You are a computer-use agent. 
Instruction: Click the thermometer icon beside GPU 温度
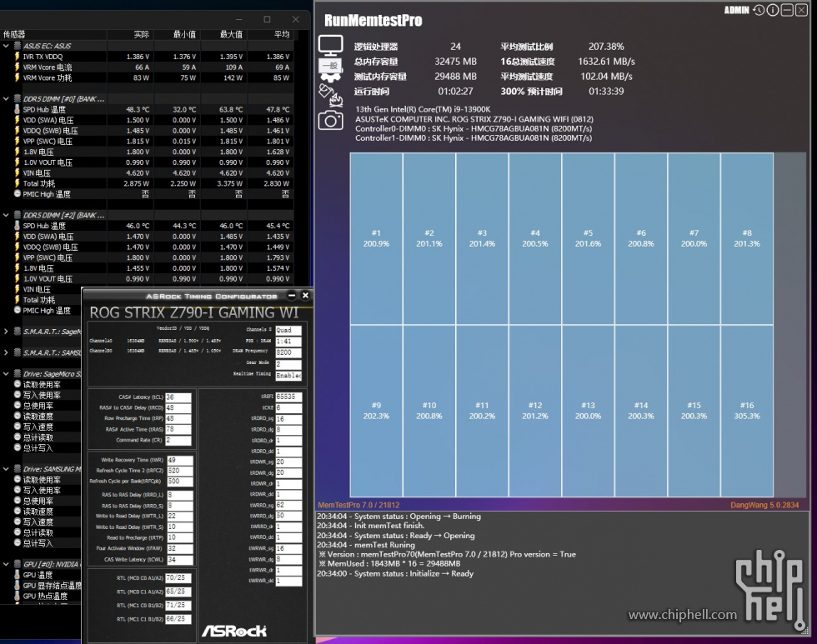tap(18, 575)
